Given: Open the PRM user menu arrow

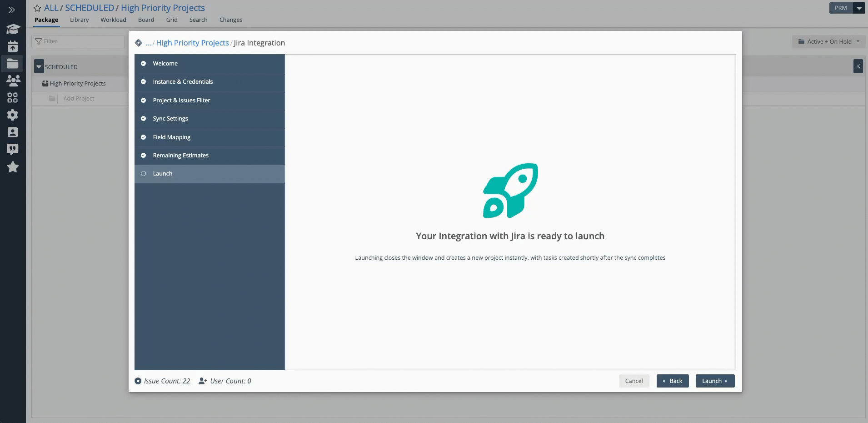Looking at the screenshot, I should pos(859,8).
